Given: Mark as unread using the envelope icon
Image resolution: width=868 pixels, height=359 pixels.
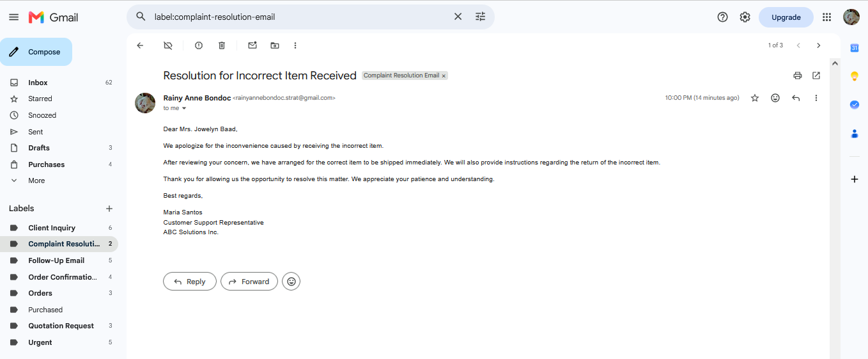Looking at the screenshot, I should 252,45.
